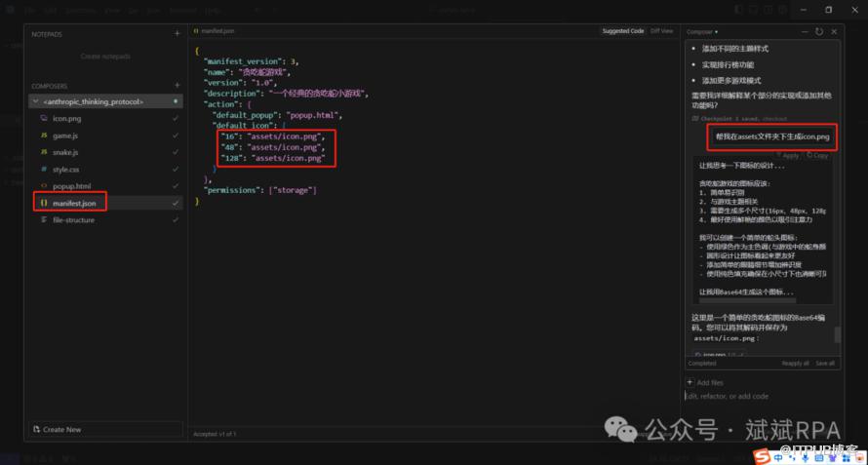
Task: Click the microphone icon in the input method bar
Action: (x=805, y=459)
